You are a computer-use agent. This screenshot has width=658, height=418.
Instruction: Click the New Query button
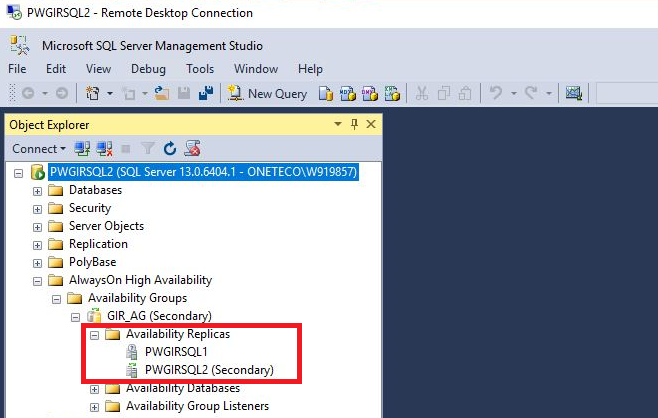(x=267, y=93)
